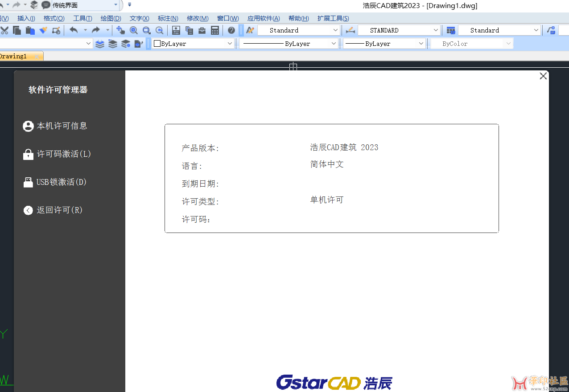Screen dimensions: 569x392
Task: Click the Copy icon in toolbar
Action: pos(17,30)
